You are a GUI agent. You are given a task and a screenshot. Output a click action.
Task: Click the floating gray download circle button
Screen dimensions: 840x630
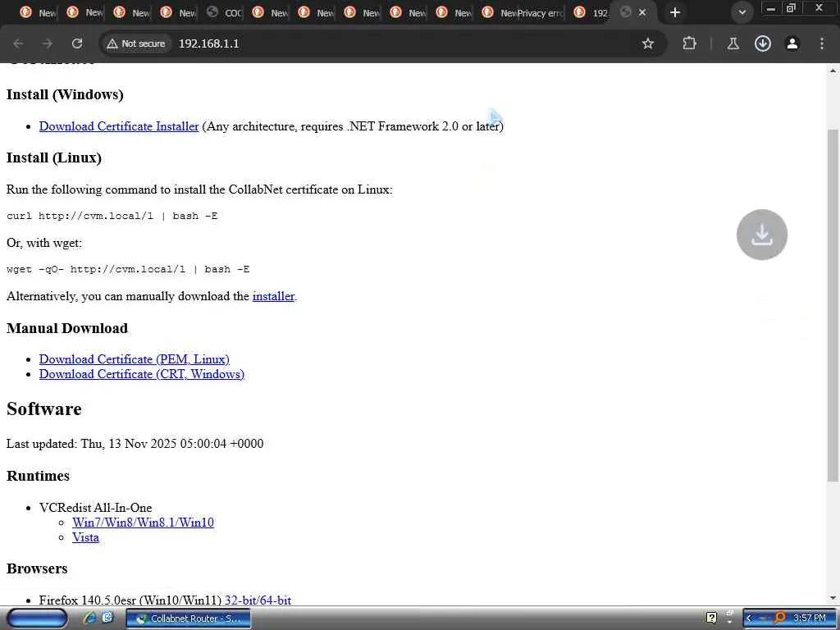762,235
